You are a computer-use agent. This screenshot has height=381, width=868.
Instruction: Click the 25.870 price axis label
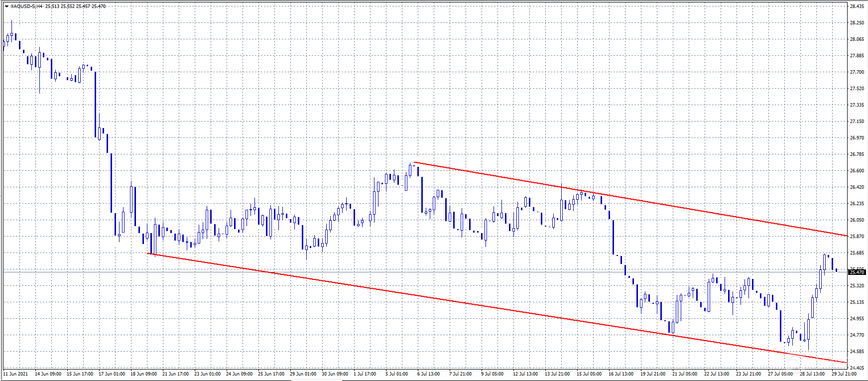click(x=857, y=237)
